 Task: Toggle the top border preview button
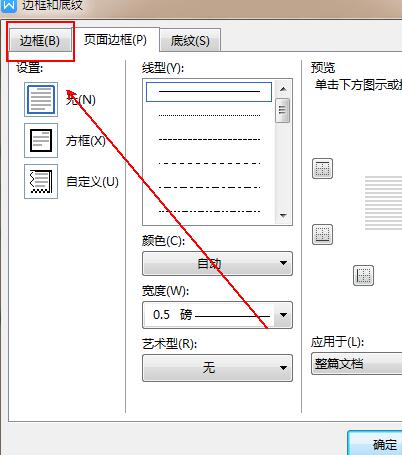click(322, 168)
